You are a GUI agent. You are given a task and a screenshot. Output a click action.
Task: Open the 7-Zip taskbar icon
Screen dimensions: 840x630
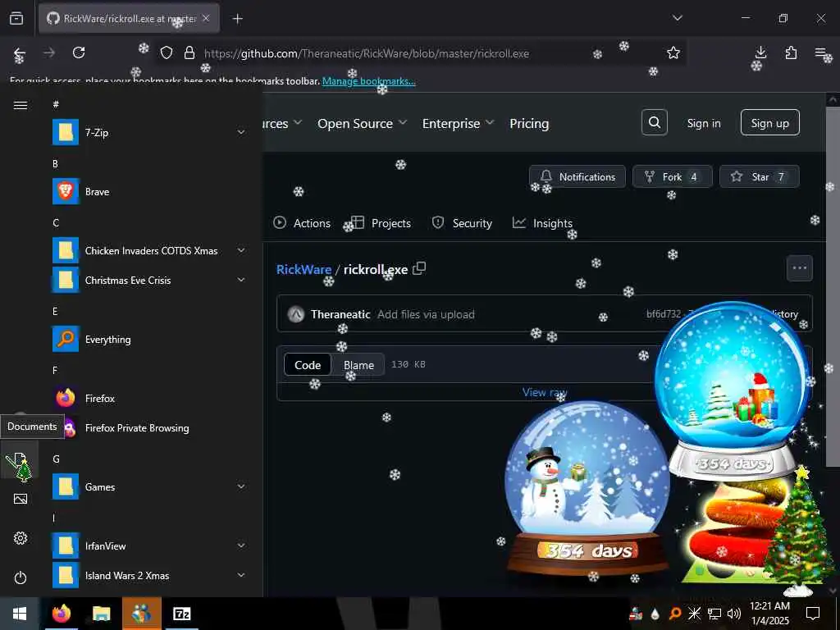pyautogui.click(x=182, y=614)
